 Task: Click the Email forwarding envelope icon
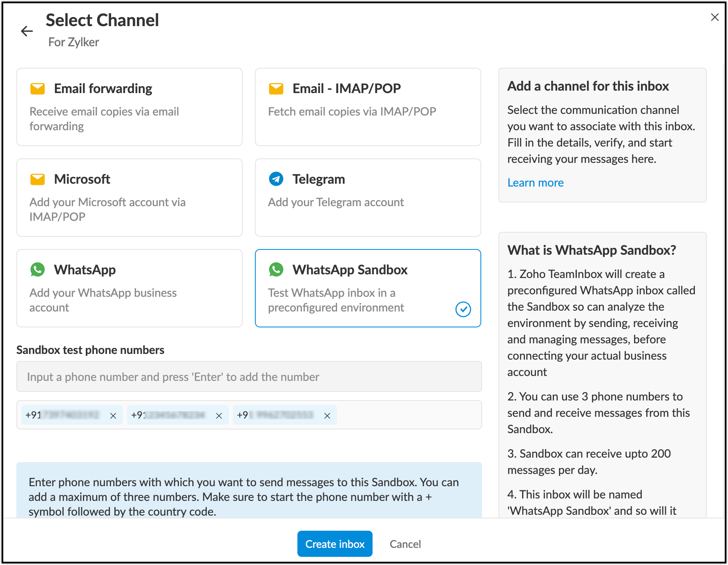[38, 89]
